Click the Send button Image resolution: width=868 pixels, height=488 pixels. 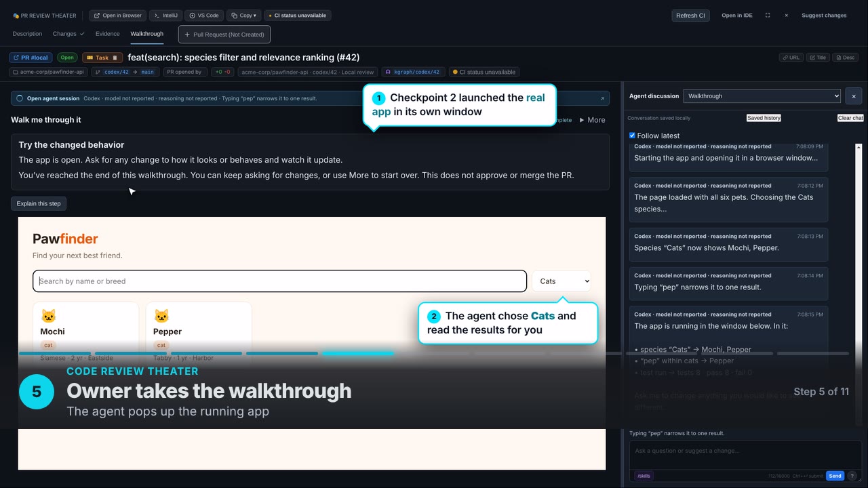[x=835, y=476]
